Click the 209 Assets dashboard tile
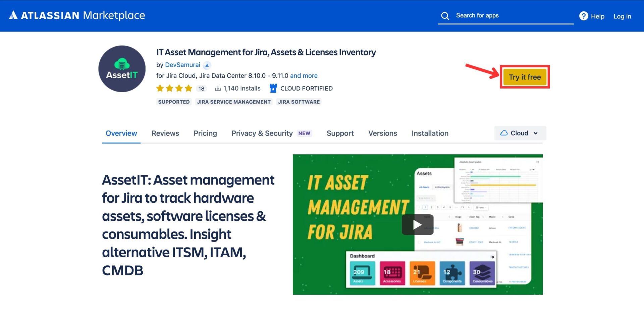Viewport: 644px width, 315px height. point(362,273)
